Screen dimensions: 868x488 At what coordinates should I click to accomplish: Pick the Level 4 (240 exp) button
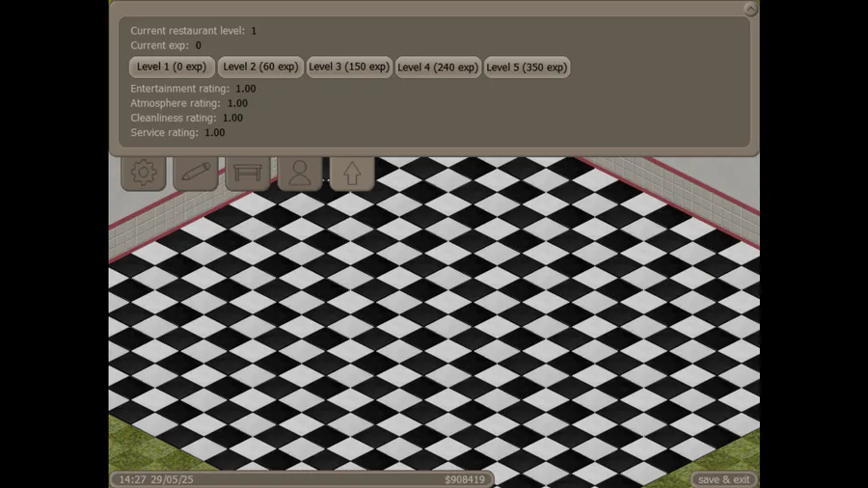tap(438, 67)
